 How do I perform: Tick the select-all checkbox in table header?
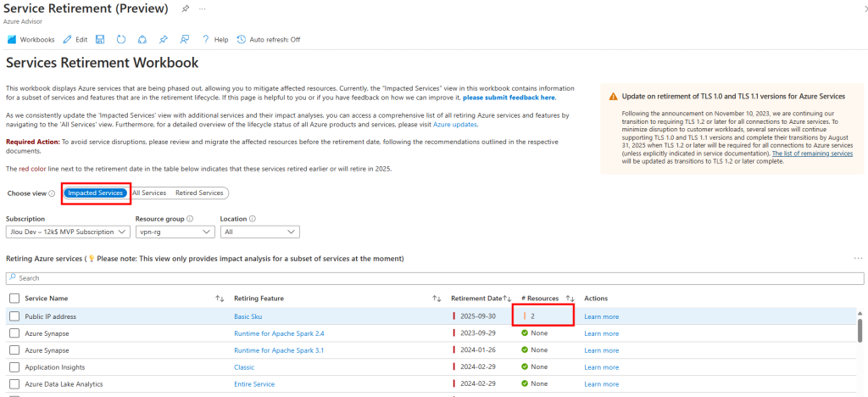pyautogui.click(x=14, y=299)
